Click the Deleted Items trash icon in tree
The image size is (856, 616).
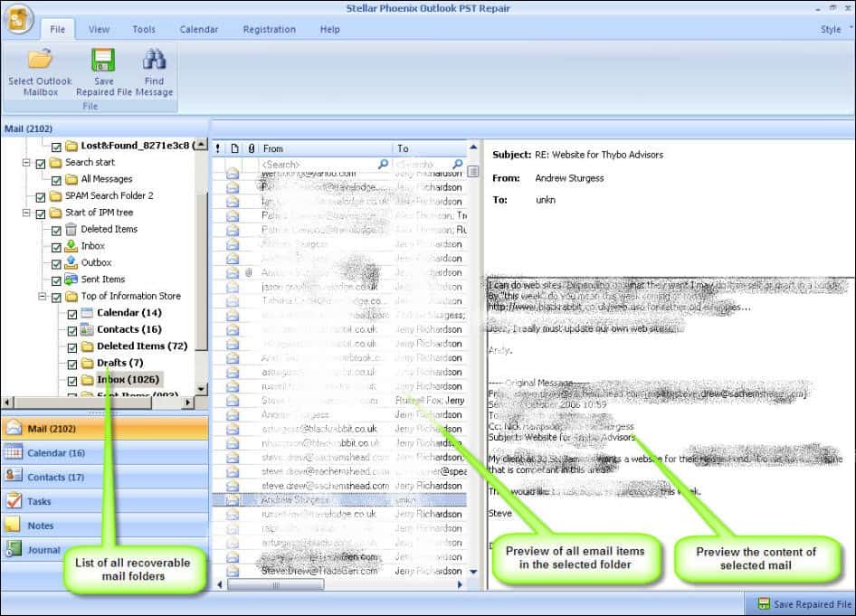tap(71, 229)
